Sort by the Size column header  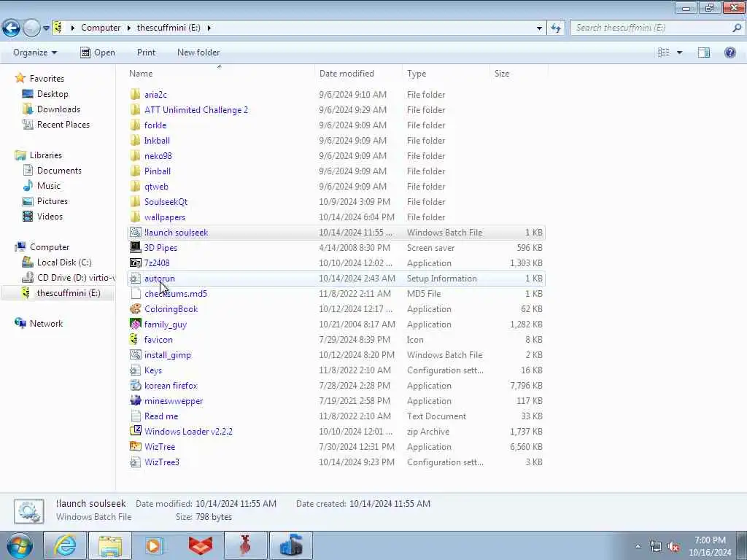click(519, 74)
